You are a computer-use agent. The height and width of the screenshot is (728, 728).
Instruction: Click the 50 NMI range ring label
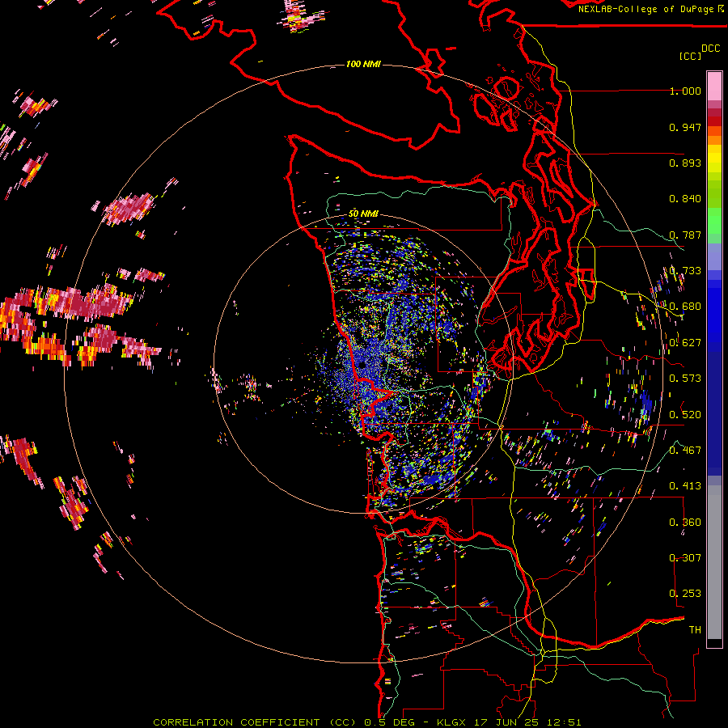[x=363, y=214]
